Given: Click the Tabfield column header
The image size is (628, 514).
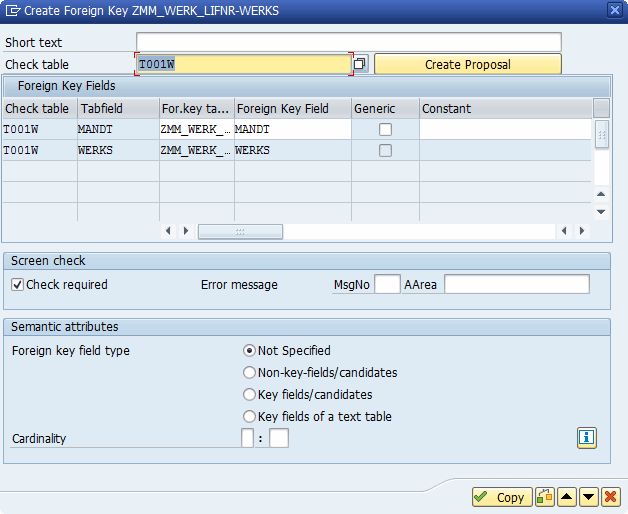Looking at the screenshot, I should pyautogui.click(x=118, y=109).
